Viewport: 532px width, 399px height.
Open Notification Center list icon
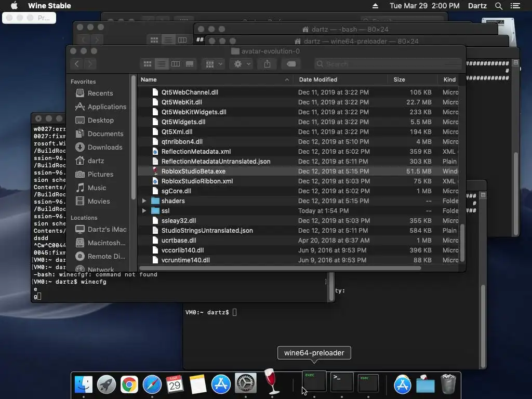515,6
